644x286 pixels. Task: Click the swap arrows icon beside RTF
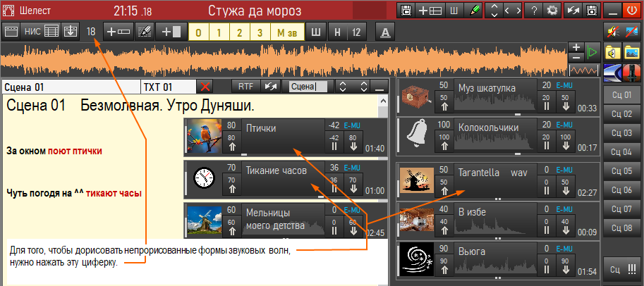click(270, 87)
